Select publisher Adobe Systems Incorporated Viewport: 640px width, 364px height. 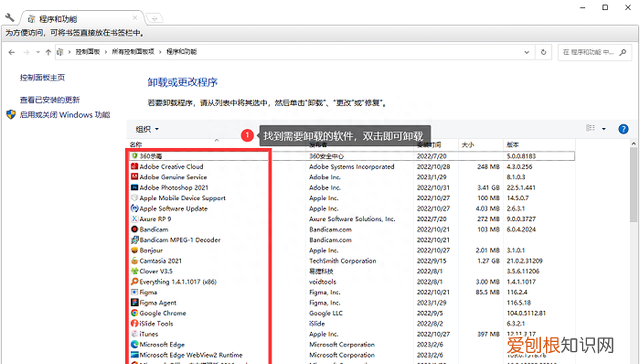tap(351, 166)
